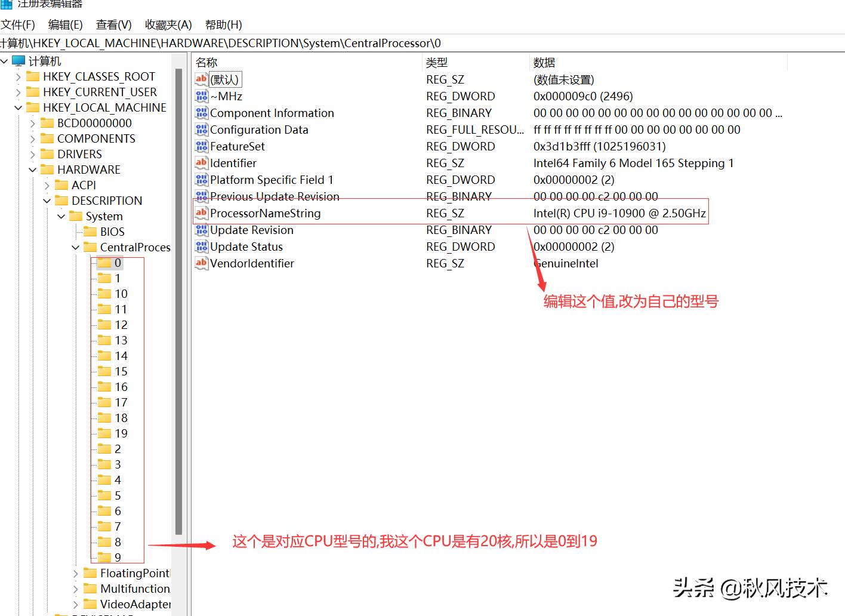The image size is (845, 616).
Task: Click the 数据 column header
Action: tap(544, 61)
